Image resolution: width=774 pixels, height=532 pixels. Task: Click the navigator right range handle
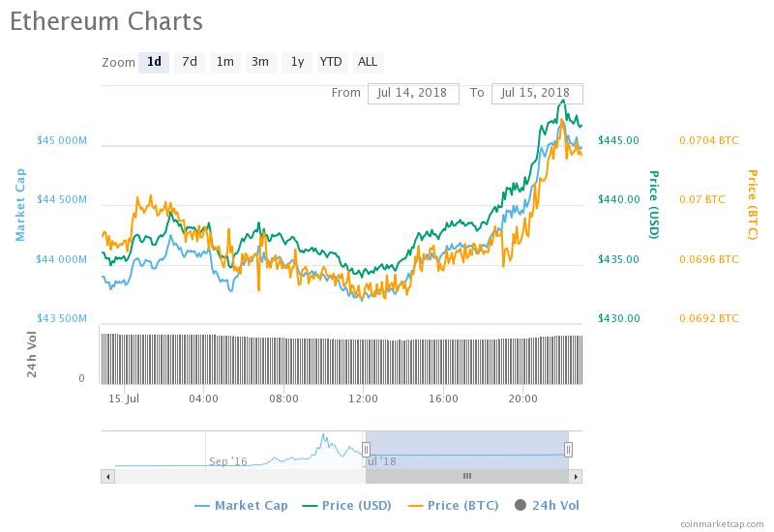coord(568,450)
